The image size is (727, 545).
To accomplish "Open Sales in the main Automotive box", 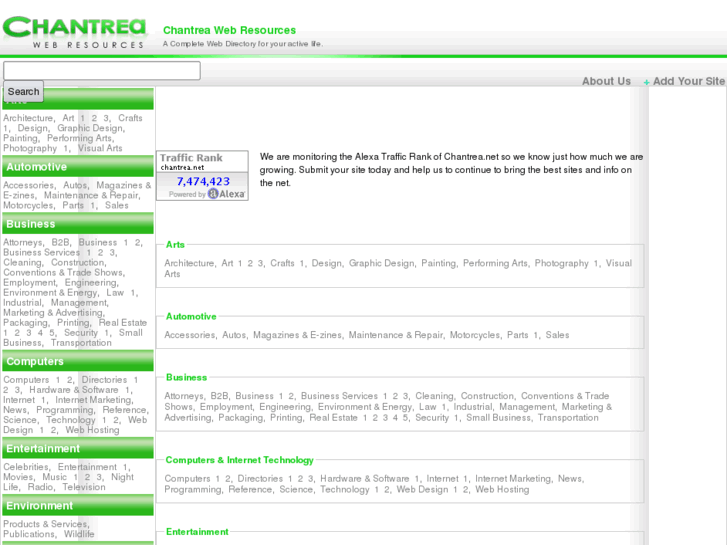I will click(x=557, y=335).
